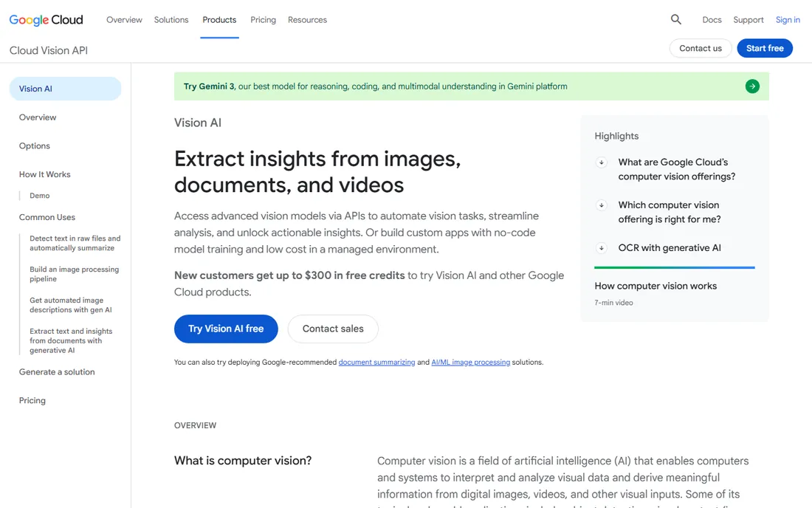Select Vision AI in the sidebar

(65, 89)
